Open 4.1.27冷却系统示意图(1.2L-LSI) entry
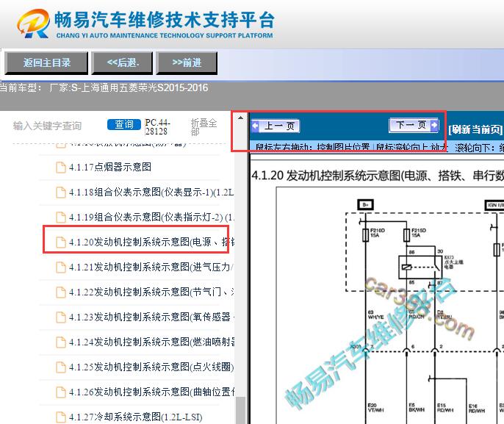This screenshot has height=424, width=504. pos(135,417)
